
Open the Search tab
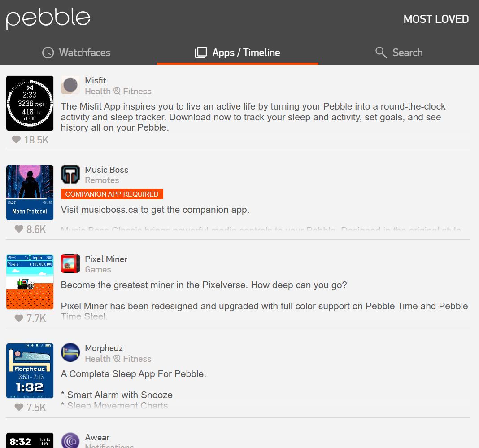(x=399, y=53)
